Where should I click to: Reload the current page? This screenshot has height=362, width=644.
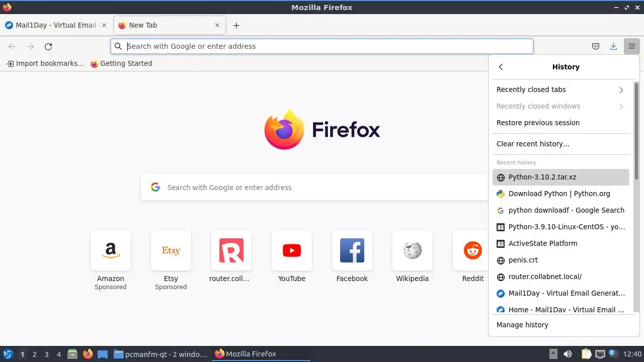(x=48, y=46)
